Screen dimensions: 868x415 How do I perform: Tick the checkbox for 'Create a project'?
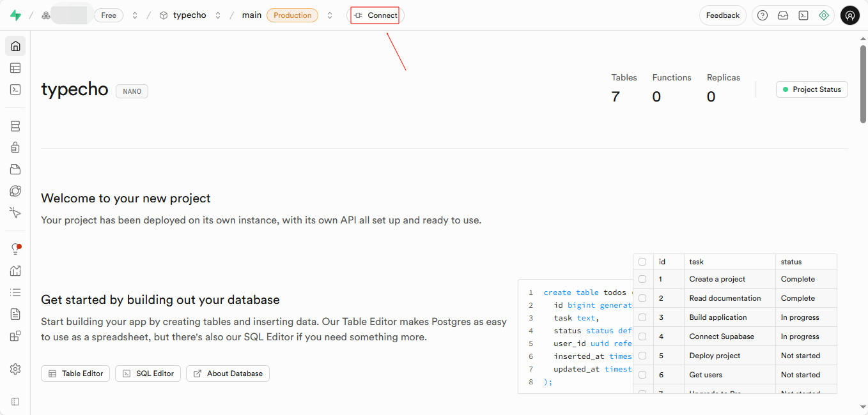click(642, 279)
